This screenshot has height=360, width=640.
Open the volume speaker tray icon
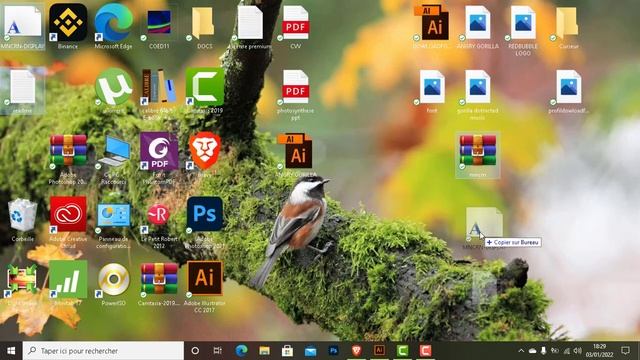(x=578, y=351)
